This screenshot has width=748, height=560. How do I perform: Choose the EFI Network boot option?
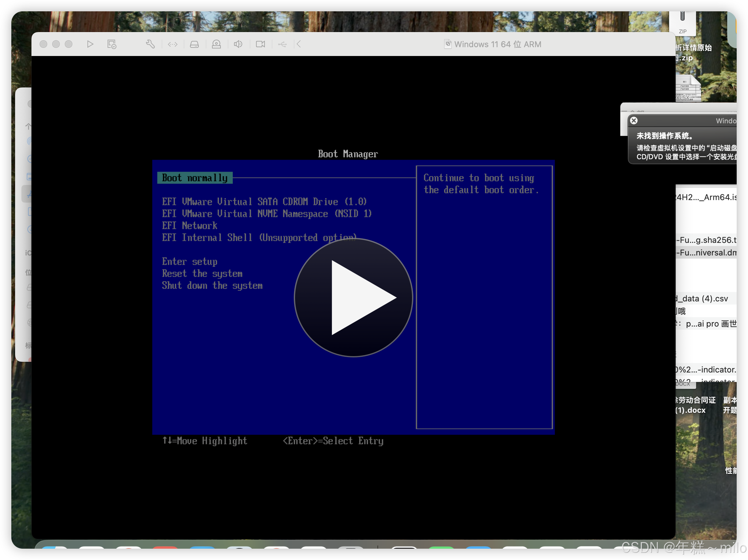pos(189,226)
